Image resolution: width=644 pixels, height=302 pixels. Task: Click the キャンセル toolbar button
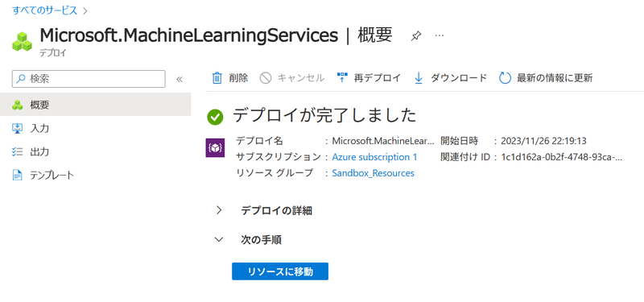[292, 77]
